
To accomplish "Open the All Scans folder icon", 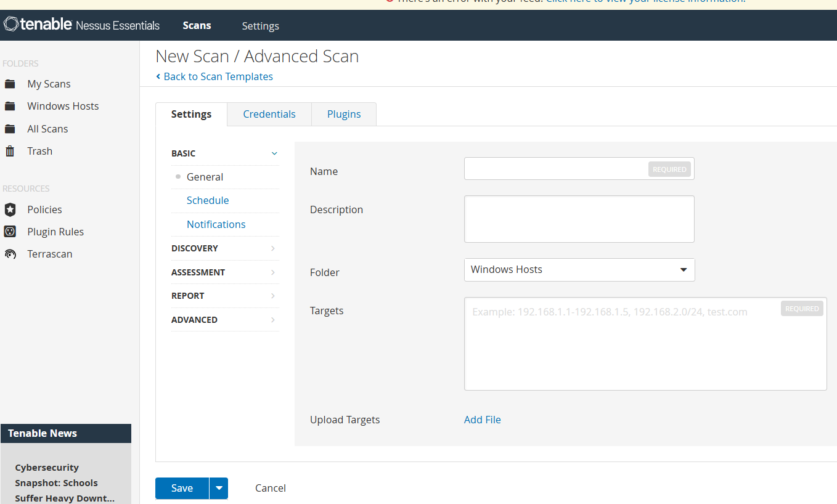I will tap(11, 128).
